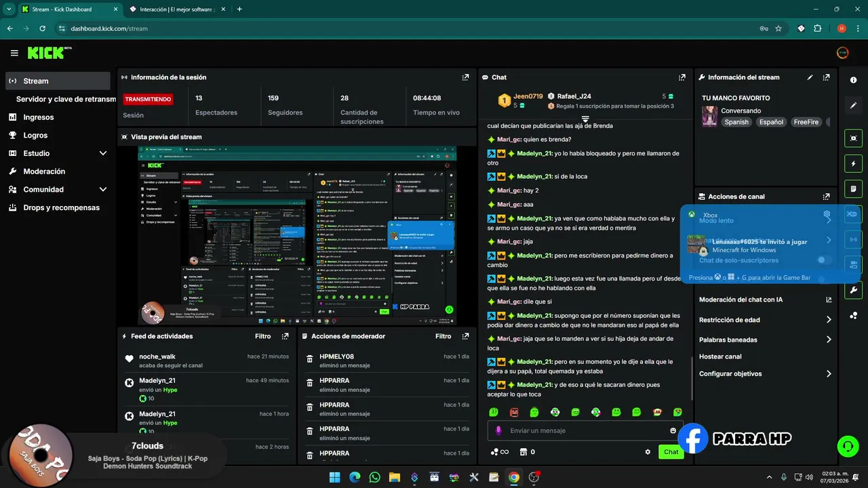Click the purple microphone icon in chat input
Screen dimensions: 868x488
click(x=498, y=430)
